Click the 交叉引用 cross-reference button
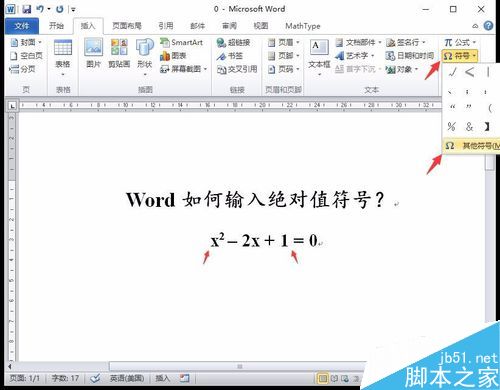This screenshot has width=500, height=390. pyautogui.click(x=237, y=69)
